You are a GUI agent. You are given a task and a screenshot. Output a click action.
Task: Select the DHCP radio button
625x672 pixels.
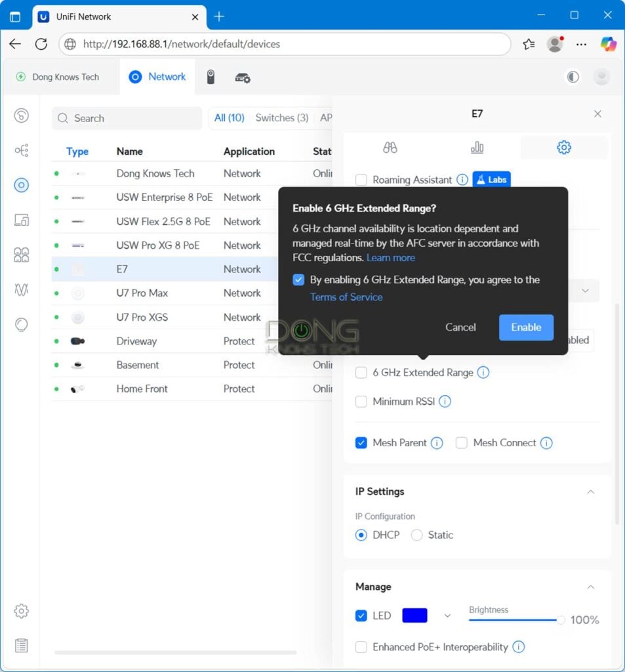pos(361,535)
